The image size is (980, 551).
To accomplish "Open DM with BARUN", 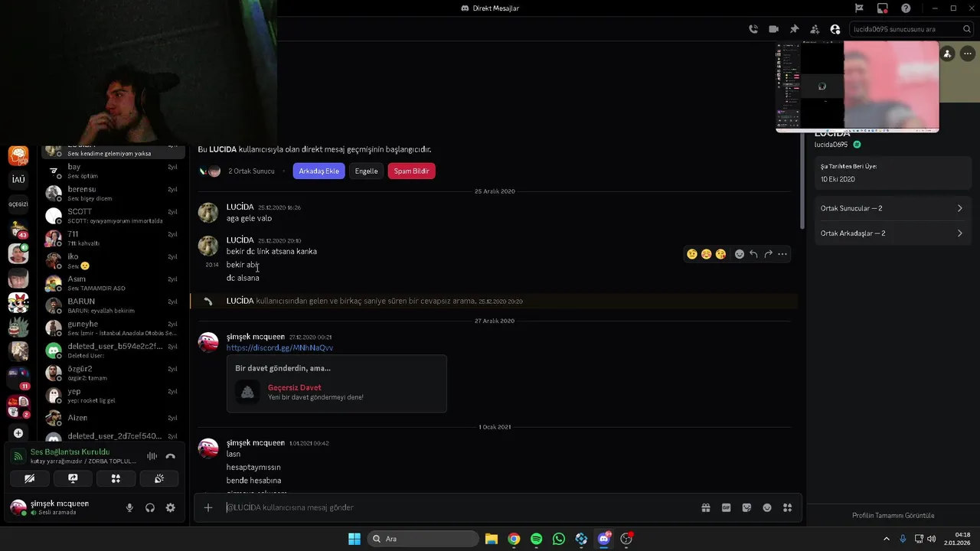I will coord(113,305).
